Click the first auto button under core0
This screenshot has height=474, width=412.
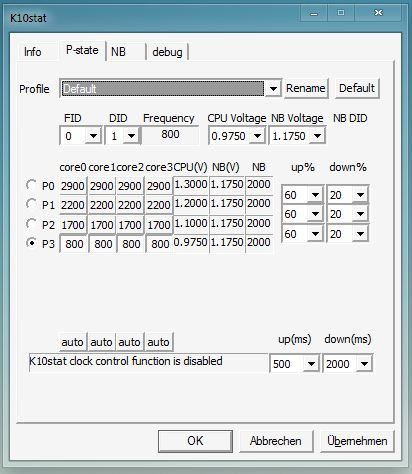point(73,342)
